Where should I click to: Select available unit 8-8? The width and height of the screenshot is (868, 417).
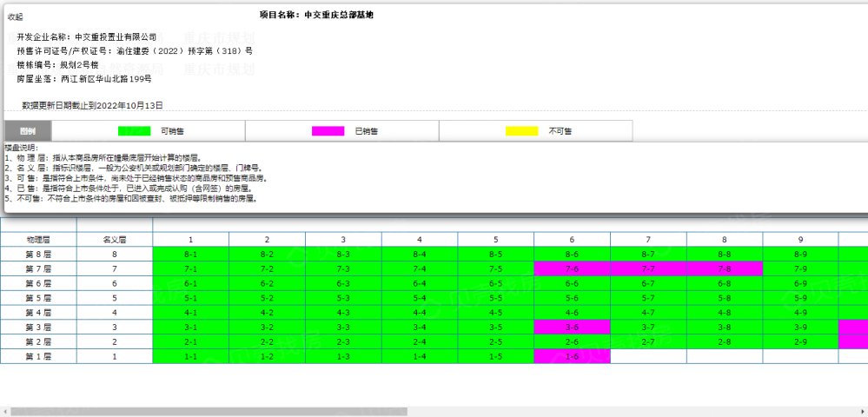pos(725,255)
